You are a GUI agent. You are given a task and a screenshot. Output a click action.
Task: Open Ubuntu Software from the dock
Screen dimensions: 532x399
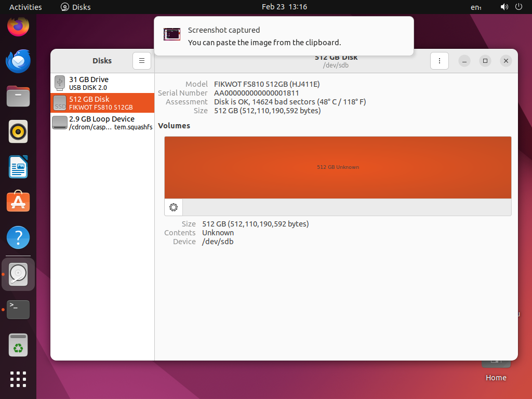pyautogui.click(x=18, y=201)
